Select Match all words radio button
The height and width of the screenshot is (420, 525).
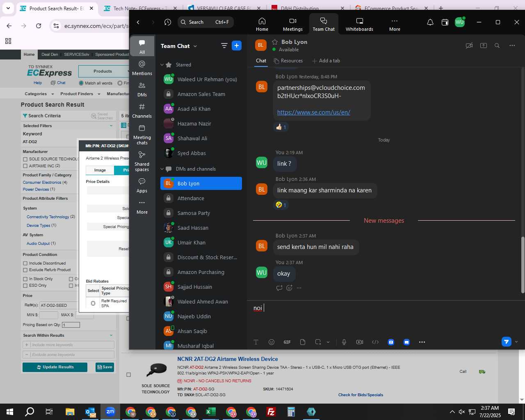(x=81, y=83)
